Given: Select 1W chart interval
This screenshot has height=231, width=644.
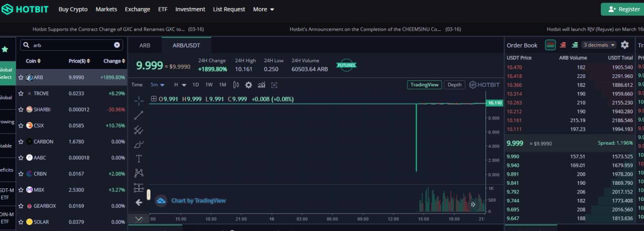Looking at the screenshot, I should tap(209, 85).
